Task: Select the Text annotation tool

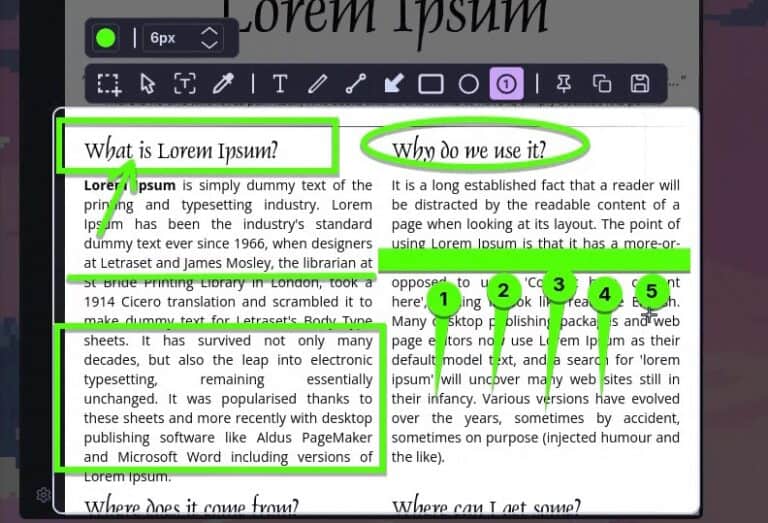Action: click(x=280, y=84)
